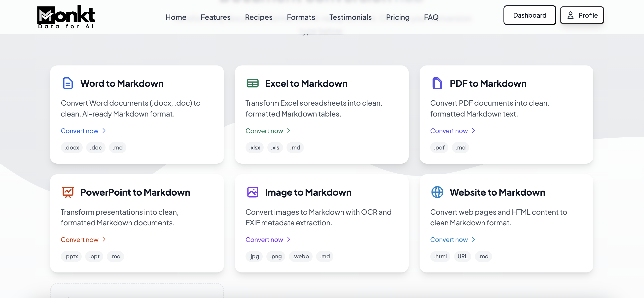Click Convert now under PDF to Markdown

point(449,131)
